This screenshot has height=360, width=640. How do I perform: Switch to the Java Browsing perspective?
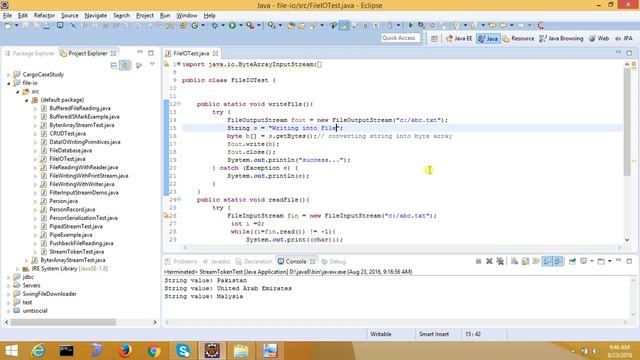tap(561, 38)
